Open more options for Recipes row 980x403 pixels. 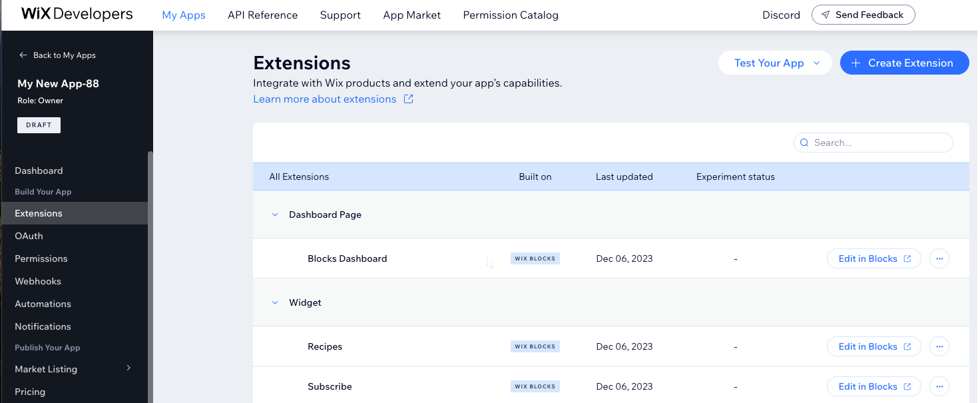(x=939, y=346)
